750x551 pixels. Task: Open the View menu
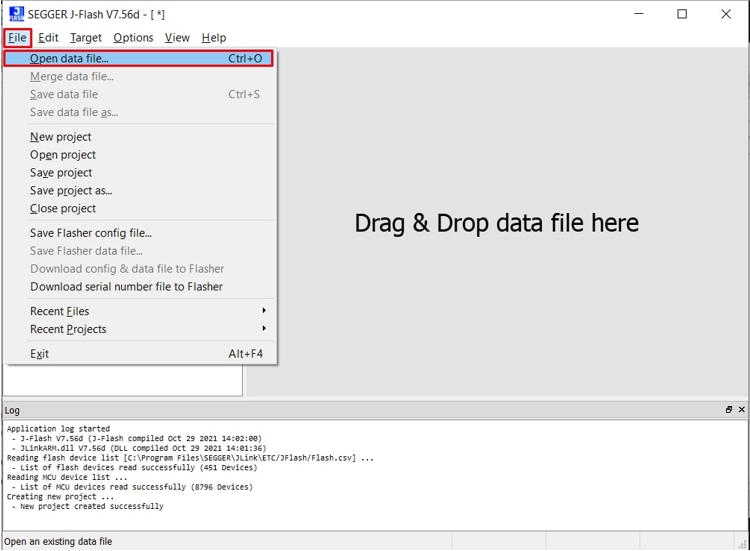tap(177, 38)
